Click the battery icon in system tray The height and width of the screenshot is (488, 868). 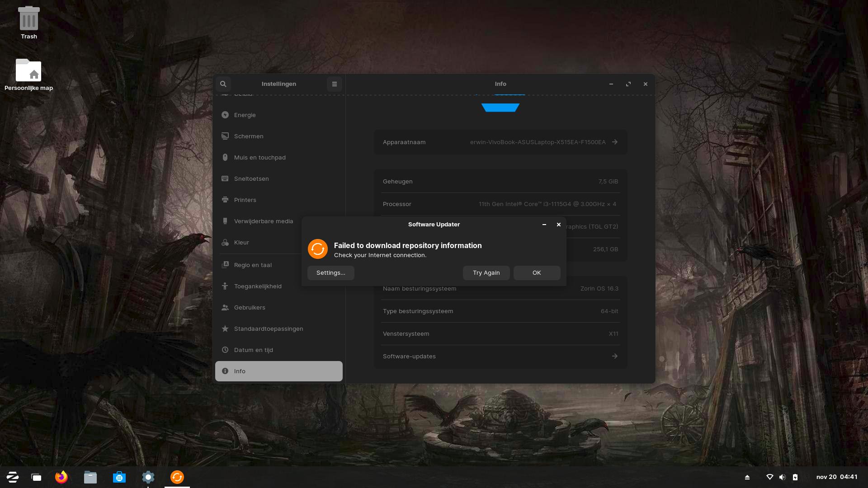point(795,477)
